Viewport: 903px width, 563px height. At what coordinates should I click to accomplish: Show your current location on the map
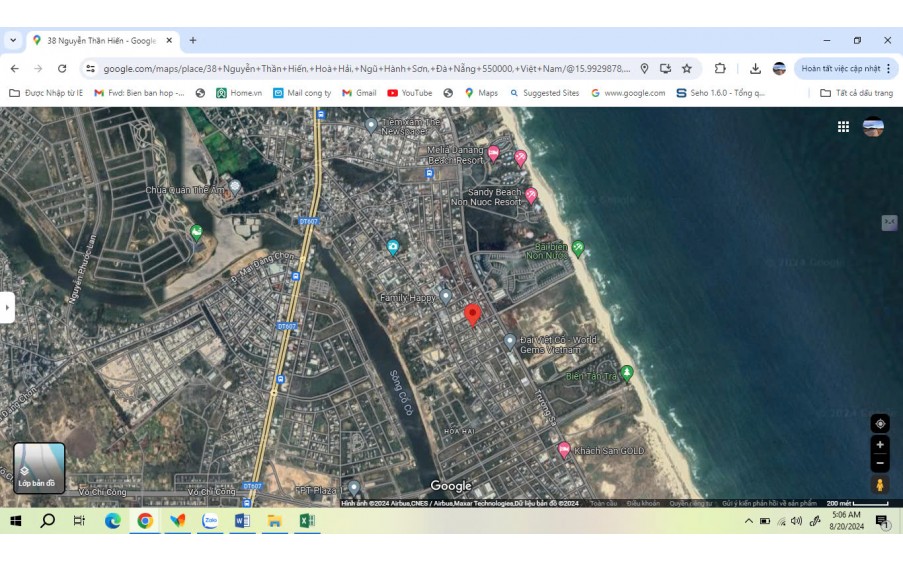(879, 423)
